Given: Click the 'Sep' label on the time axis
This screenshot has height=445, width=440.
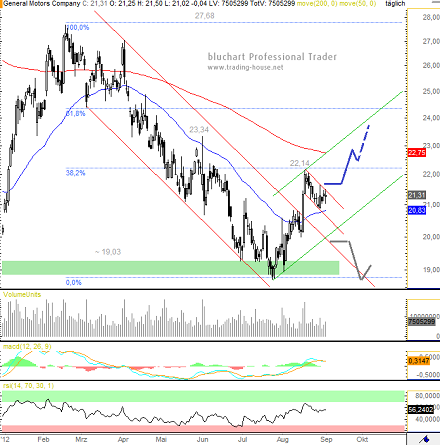Looking at the screenshot, I should pyautogui.click(x=326, y=440).
